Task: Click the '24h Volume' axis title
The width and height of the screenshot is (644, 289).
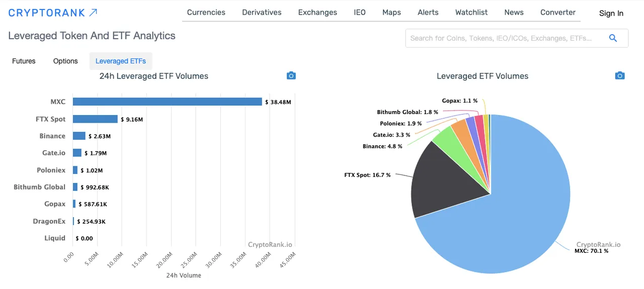Action: (184, 275)
